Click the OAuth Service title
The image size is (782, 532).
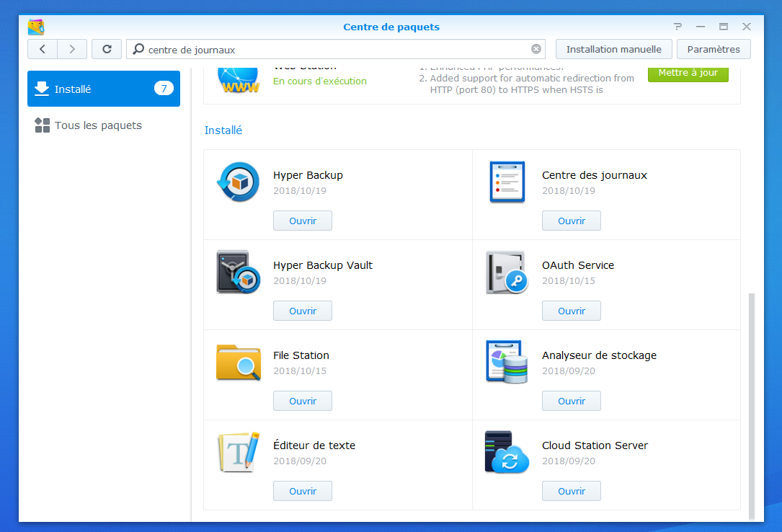click(x=578, y=265)
